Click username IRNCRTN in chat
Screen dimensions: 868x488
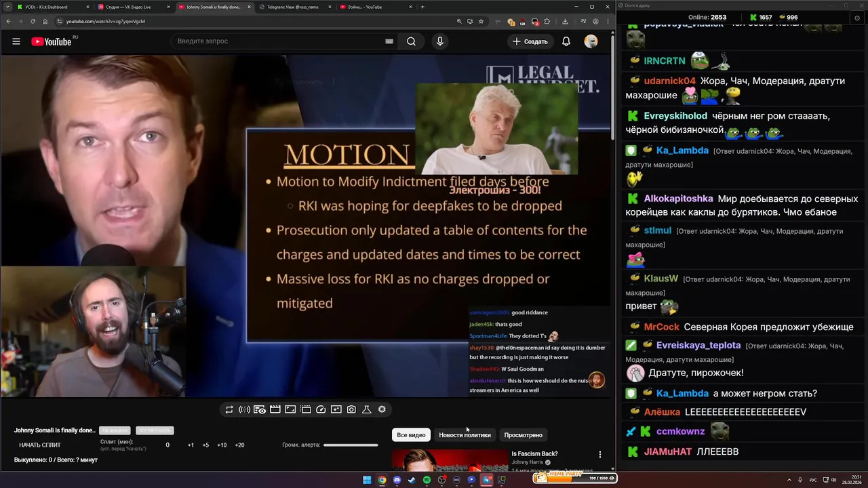pos(665,61)
